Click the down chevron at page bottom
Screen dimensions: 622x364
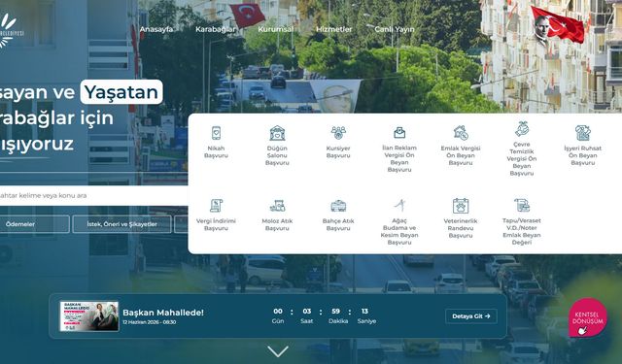pos(278,351)
